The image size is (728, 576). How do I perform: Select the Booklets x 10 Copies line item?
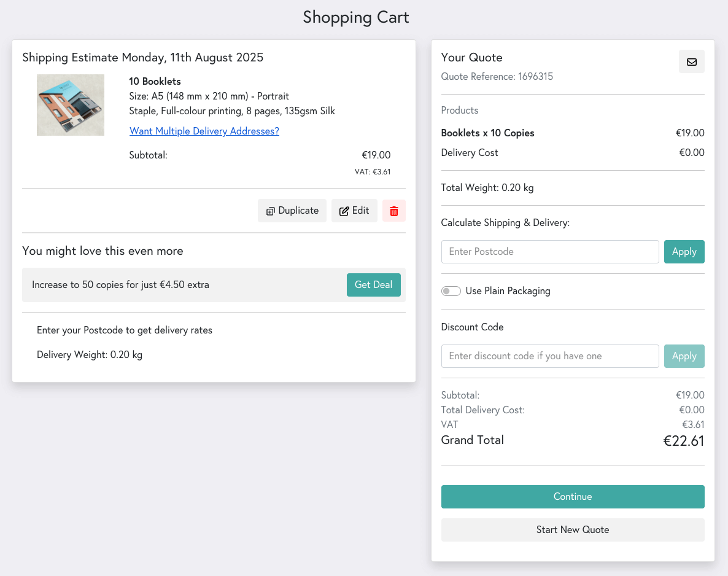pyautogui.click(x=487, y=133)
